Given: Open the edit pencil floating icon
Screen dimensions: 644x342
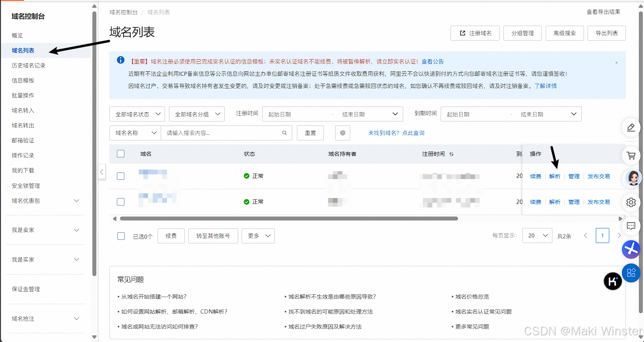Looking at the screenshot, I should 631,127.
